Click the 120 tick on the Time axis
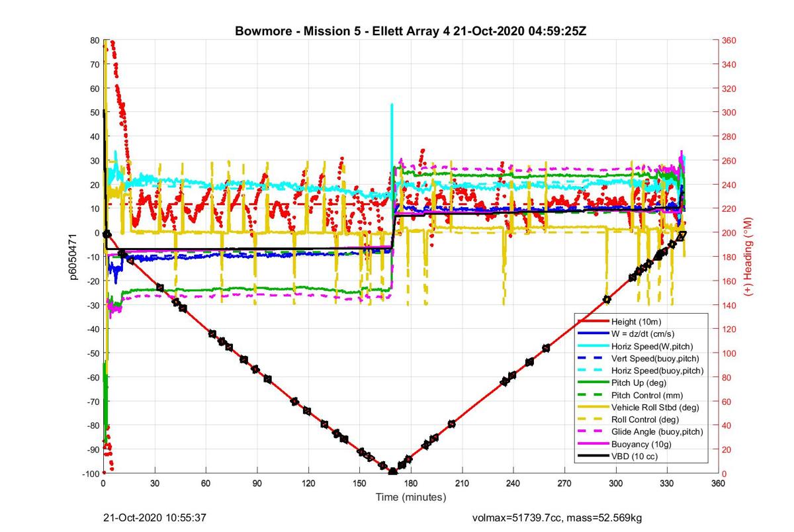 (x=308, y=484)
